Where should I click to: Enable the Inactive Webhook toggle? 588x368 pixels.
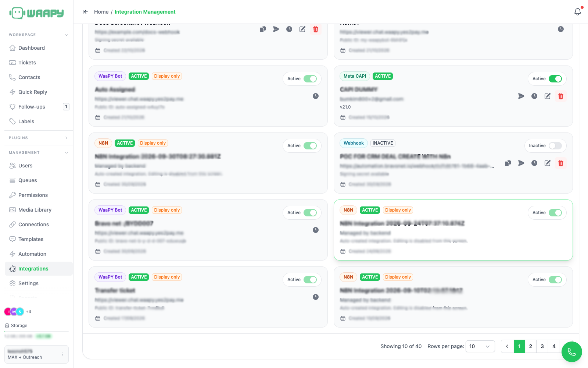pyautogui.click(x=555, y=146)
